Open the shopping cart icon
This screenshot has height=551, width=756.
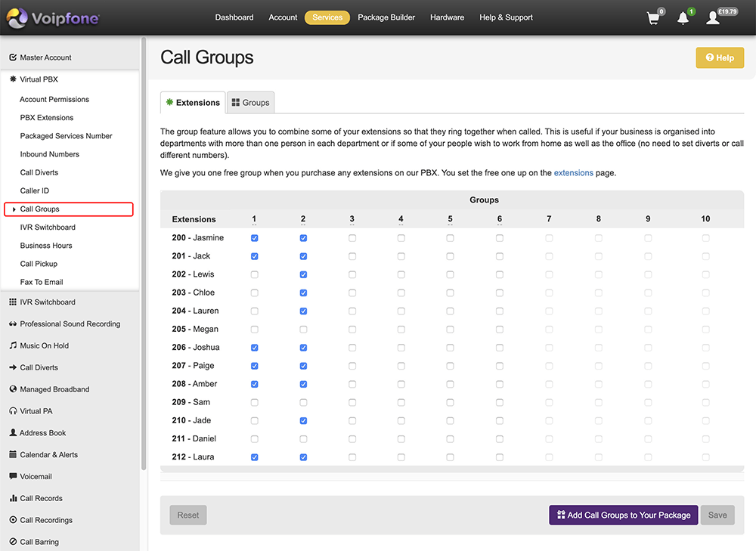tap(654, 18)
